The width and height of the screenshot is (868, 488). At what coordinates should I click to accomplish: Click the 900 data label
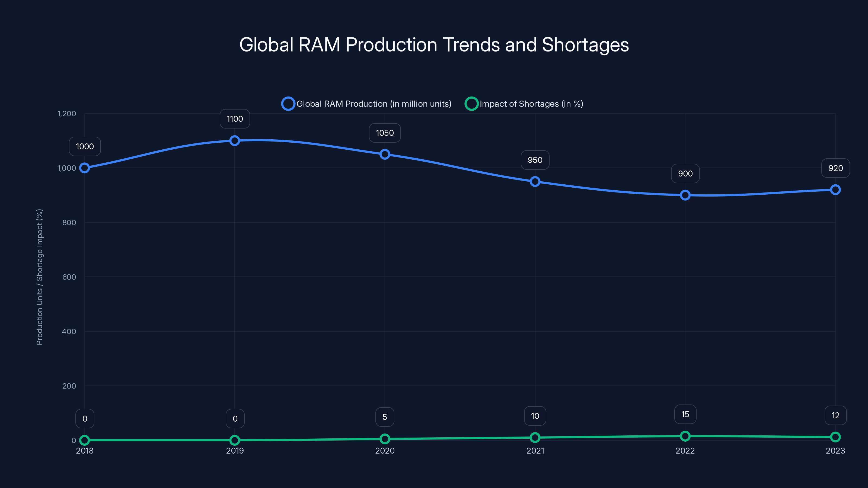click(x=685, y=174)
